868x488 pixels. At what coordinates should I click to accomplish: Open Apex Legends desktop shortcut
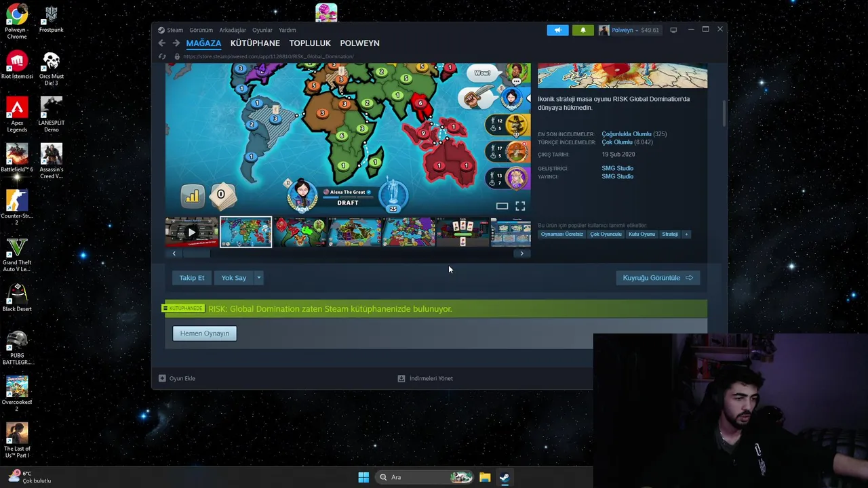tap(17, 115)
